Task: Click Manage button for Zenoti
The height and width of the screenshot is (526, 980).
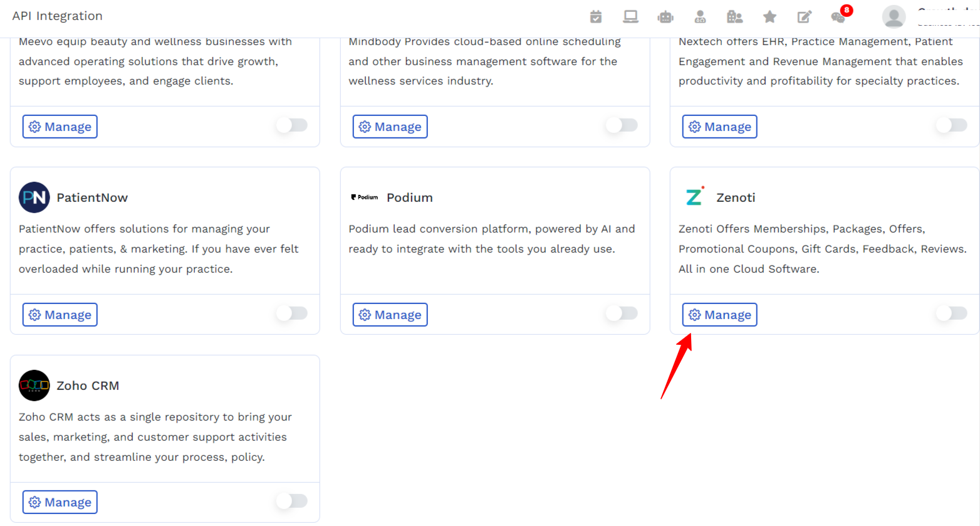Action: coord(719,315)
